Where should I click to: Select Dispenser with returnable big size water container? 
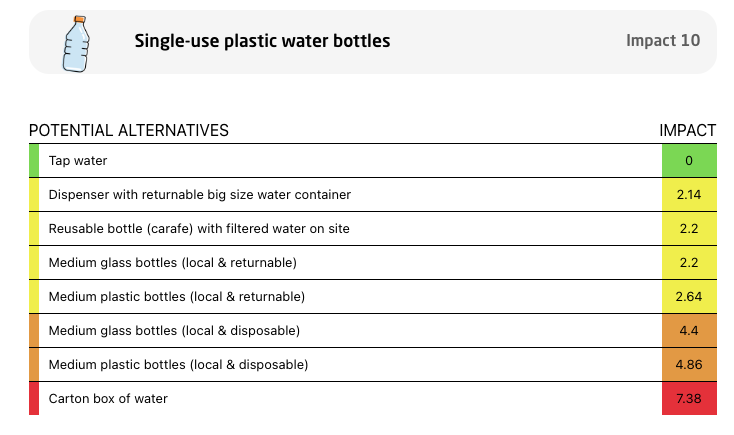pos(200,194)
